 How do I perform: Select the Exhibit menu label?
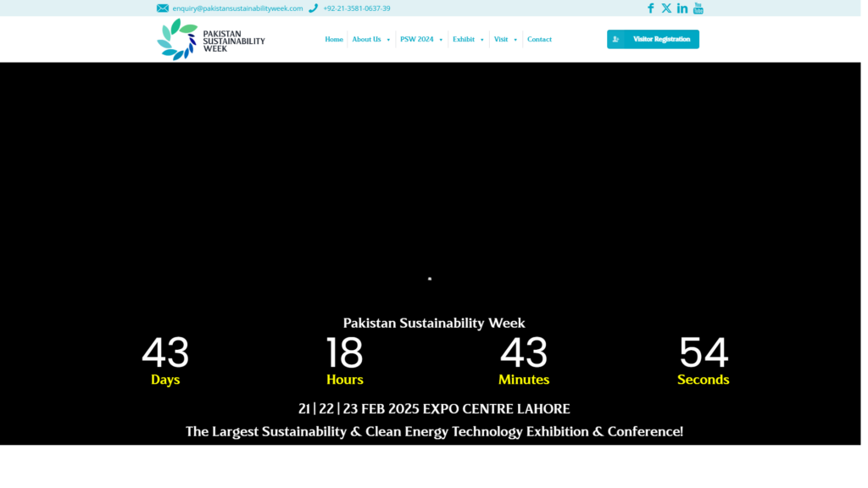pos(463,39)
